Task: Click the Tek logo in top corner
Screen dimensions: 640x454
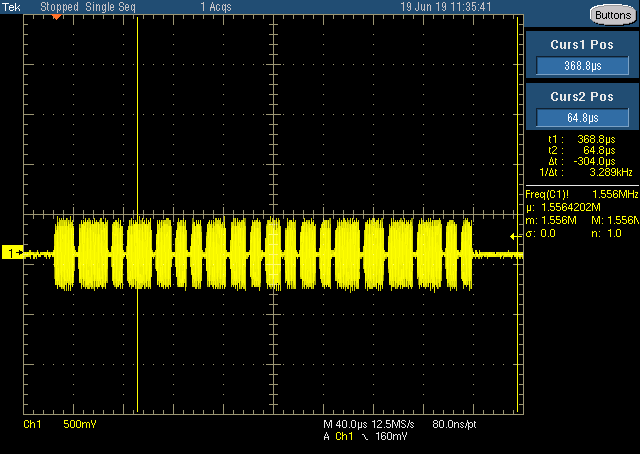Action: [x=12, y=6]
